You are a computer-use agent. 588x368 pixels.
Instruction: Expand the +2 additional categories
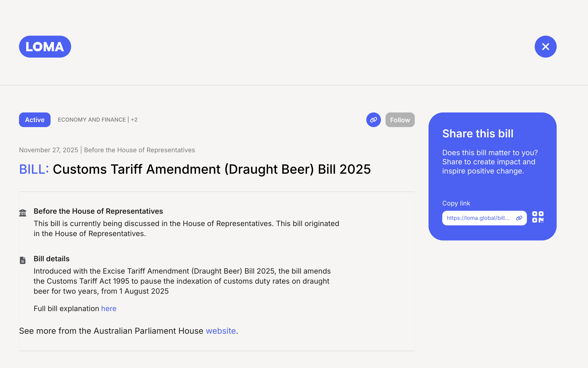tap(134, 120)
